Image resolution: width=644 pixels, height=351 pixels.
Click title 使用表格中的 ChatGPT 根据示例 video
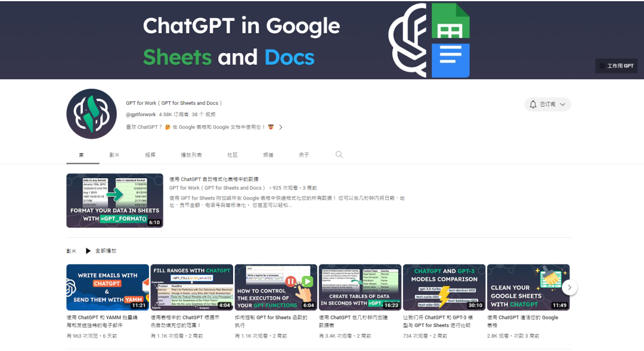[185, 321]
